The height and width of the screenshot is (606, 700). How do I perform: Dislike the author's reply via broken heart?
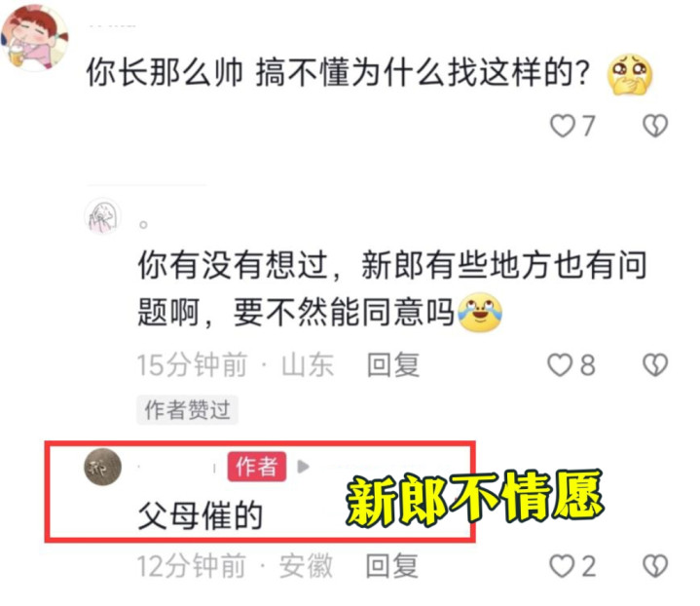coord(655,566)
